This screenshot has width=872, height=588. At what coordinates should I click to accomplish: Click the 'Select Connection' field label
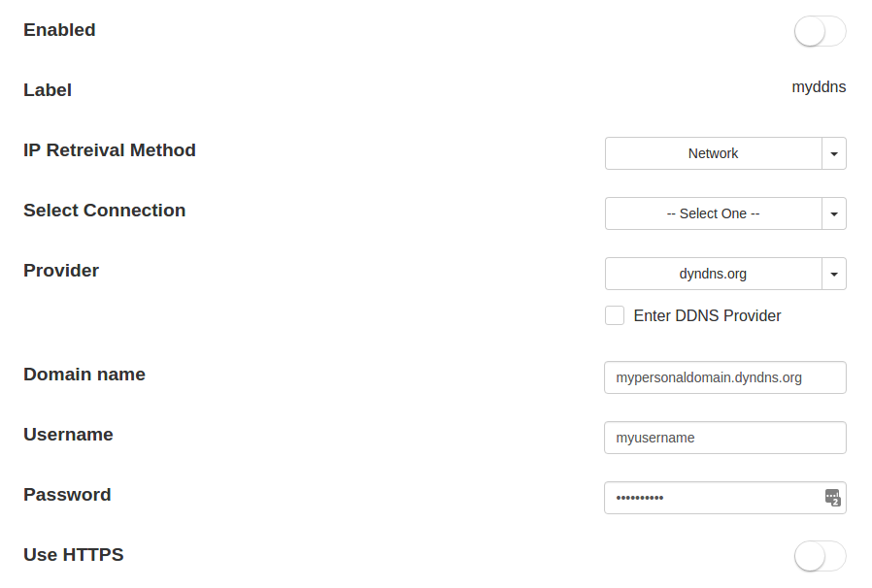click(x=104, y=211)
